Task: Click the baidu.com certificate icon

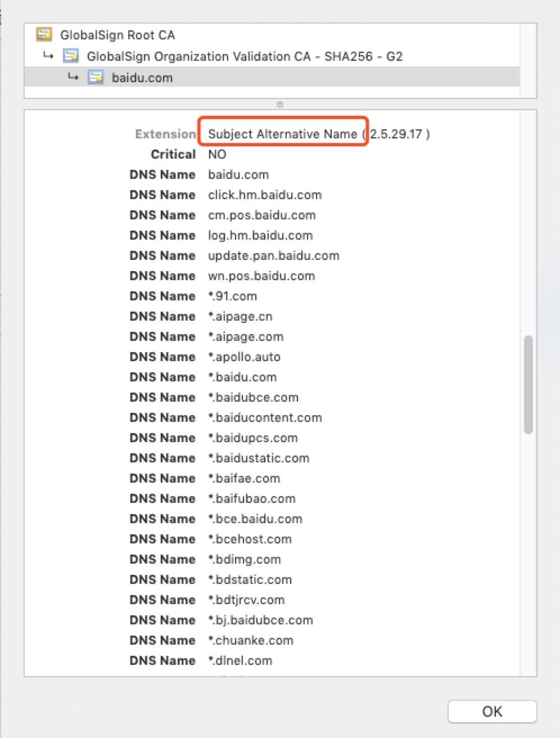Action: [x=96, y=78]
